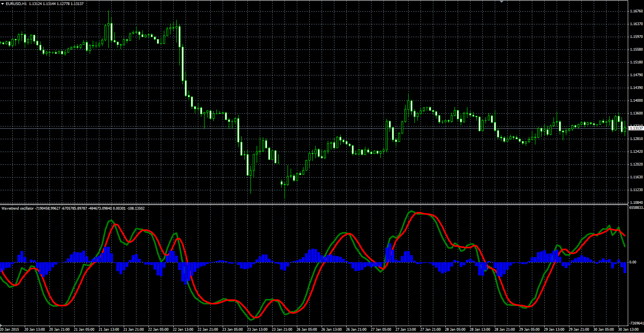644x333 pixels.
Task: Click the 23 Jan 13:00 time label
Action: click(257, 330)
